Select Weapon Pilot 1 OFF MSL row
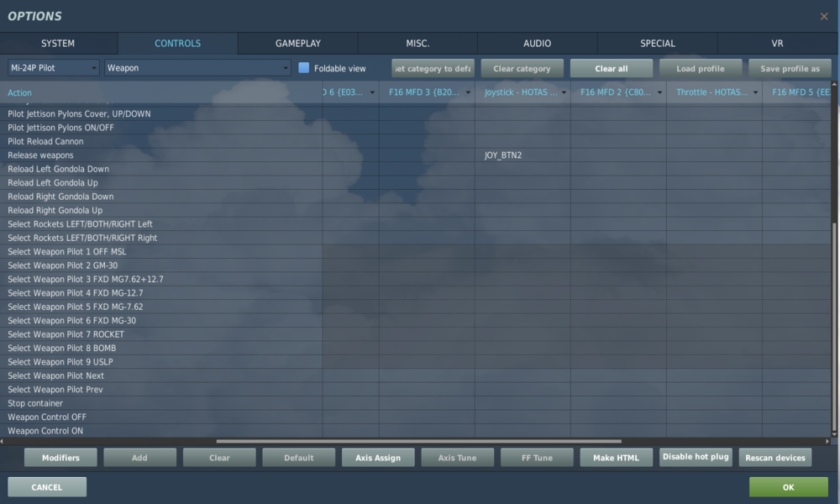The width and height of the screenshot is (840, 504). pyautogui.click(x=160, y=252)
